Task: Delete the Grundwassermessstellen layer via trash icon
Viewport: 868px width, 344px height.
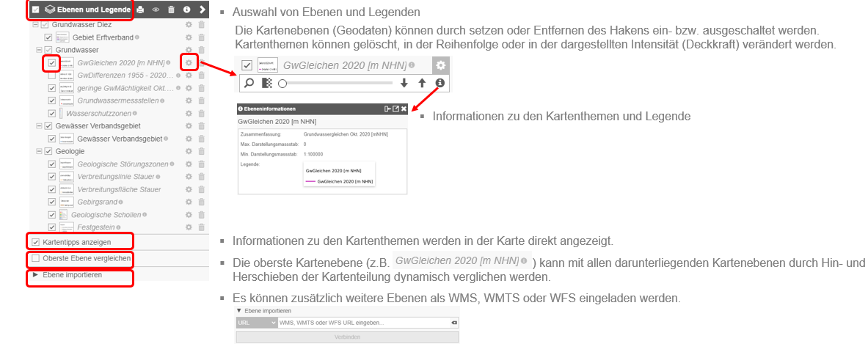Action: coord(202,100)
